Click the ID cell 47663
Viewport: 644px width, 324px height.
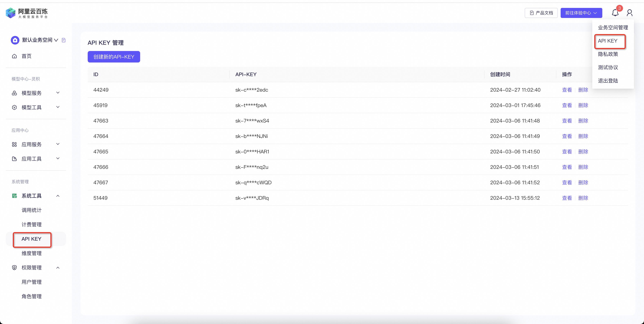[101, 121]
